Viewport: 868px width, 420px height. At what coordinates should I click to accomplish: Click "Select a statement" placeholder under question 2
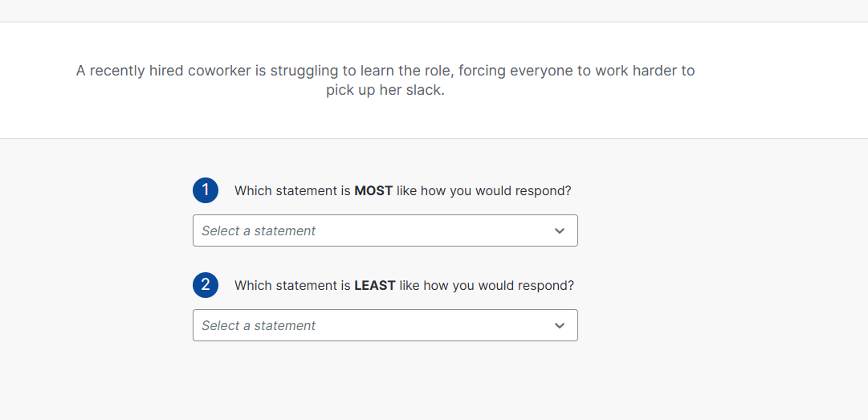point(259,325)
